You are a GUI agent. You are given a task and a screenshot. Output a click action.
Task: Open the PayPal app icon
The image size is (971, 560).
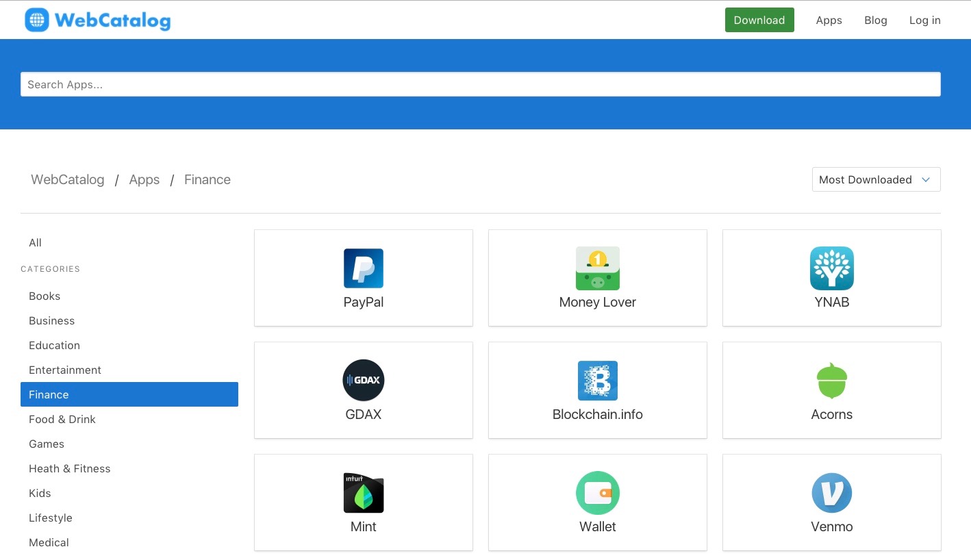point(364,268)
